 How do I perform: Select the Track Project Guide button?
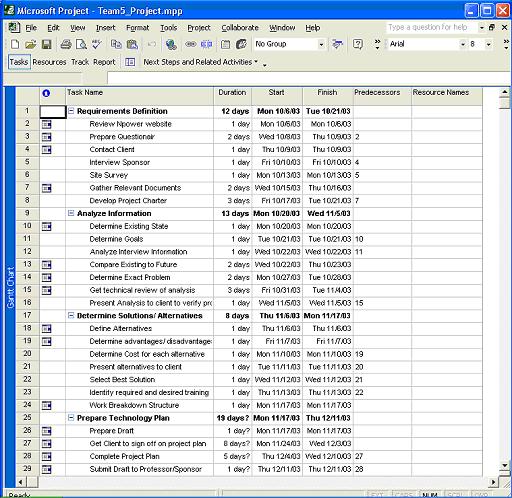pyautogui.click(x=80, y=62)
